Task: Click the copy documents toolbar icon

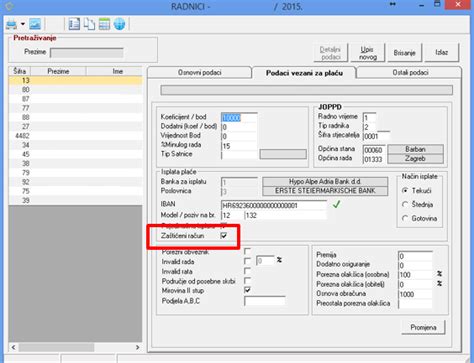Action: [x=89, y=24]
